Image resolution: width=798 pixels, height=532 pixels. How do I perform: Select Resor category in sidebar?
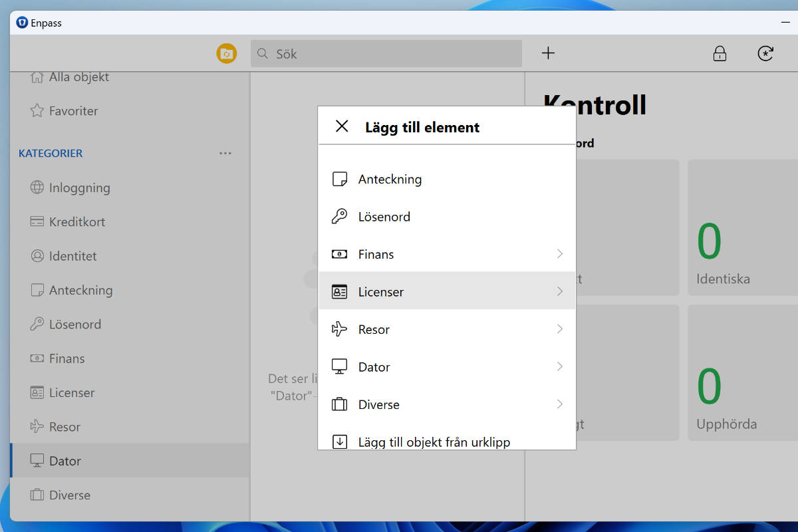point(130,427)
